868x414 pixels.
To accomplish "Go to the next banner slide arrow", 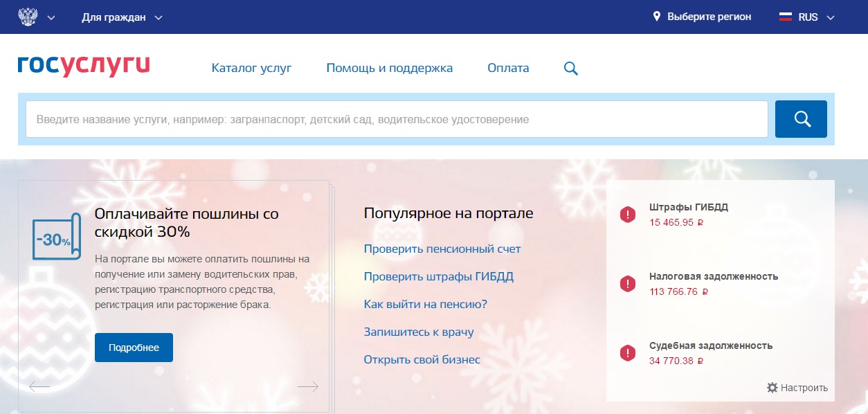I will point(308,387).
